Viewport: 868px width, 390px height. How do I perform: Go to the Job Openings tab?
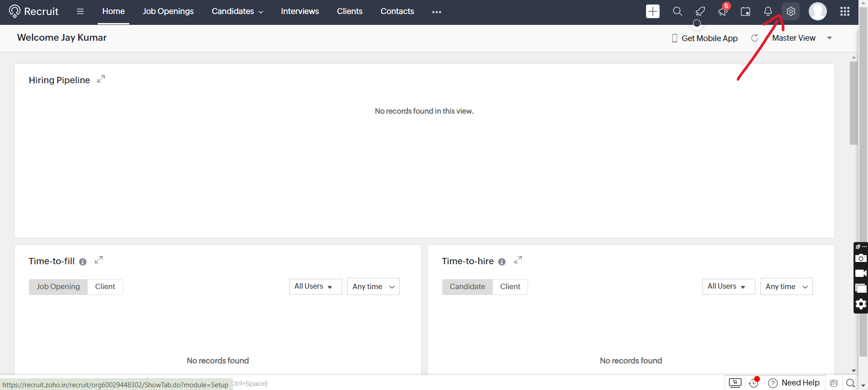point(168,11)
